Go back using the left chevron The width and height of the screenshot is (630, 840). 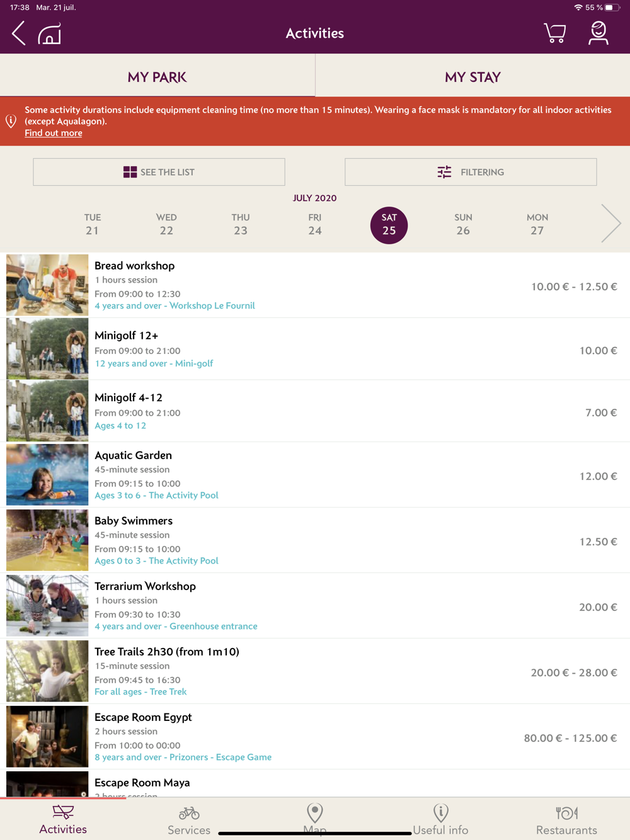[19, 33]
